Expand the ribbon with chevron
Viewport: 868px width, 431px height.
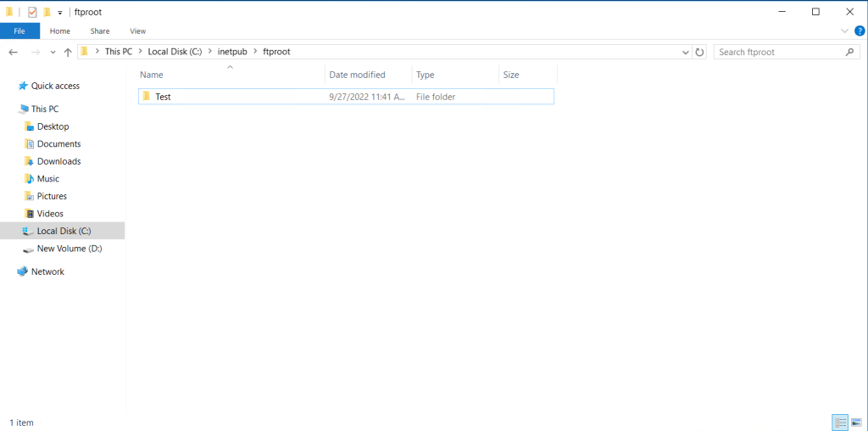pyautogui.click(x=844, y=31)
